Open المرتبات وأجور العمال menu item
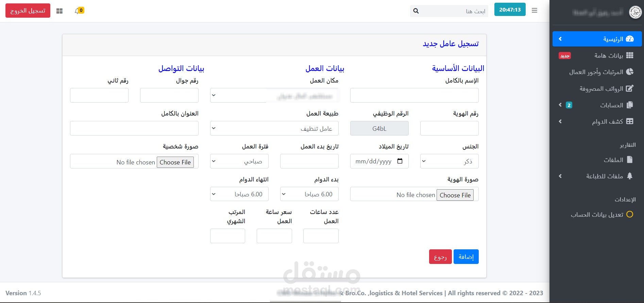This screenshot has width=644, height=303. (x=597, y=72)
